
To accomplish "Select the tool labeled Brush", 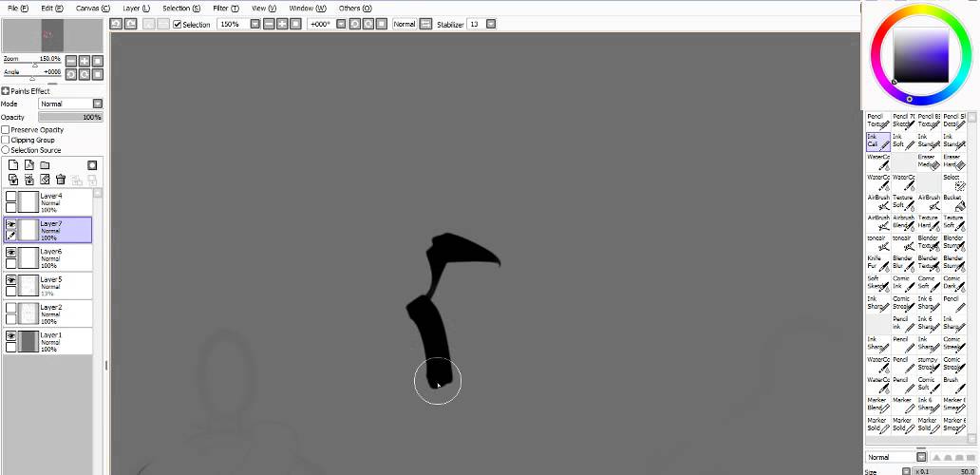I will click(953, 385).
